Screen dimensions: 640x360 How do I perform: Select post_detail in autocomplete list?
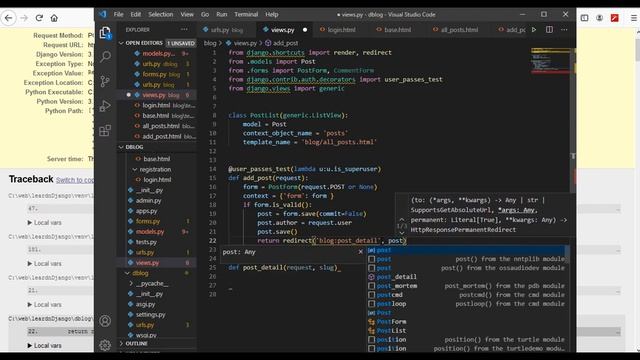(466, 277)
